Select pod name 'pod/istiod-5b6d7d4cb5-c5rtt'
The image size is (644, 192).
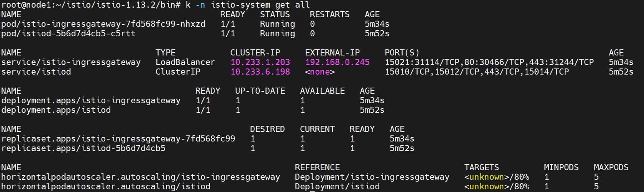click(x=69, y=34)
